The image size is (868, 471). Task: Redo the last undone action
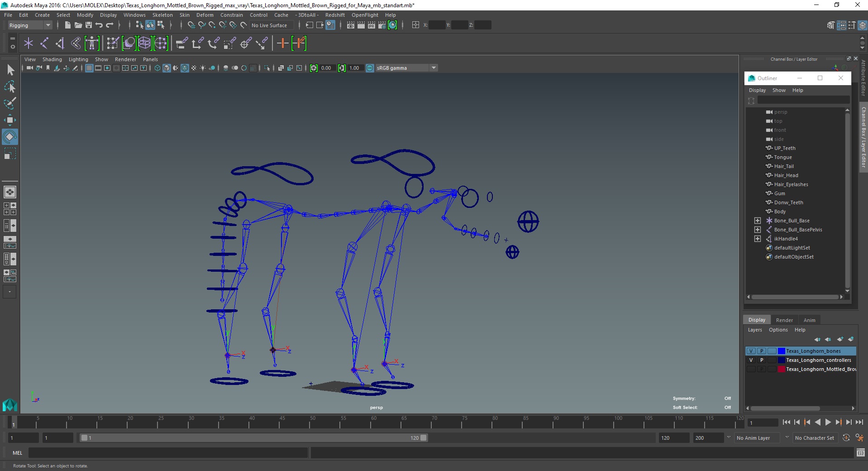(109, 25)
